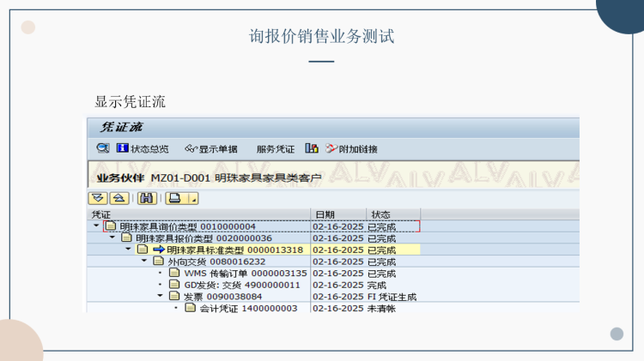Open the 状态总览 status overview button
This screenshot has width=644, height=361.
[x=143, y=149]
